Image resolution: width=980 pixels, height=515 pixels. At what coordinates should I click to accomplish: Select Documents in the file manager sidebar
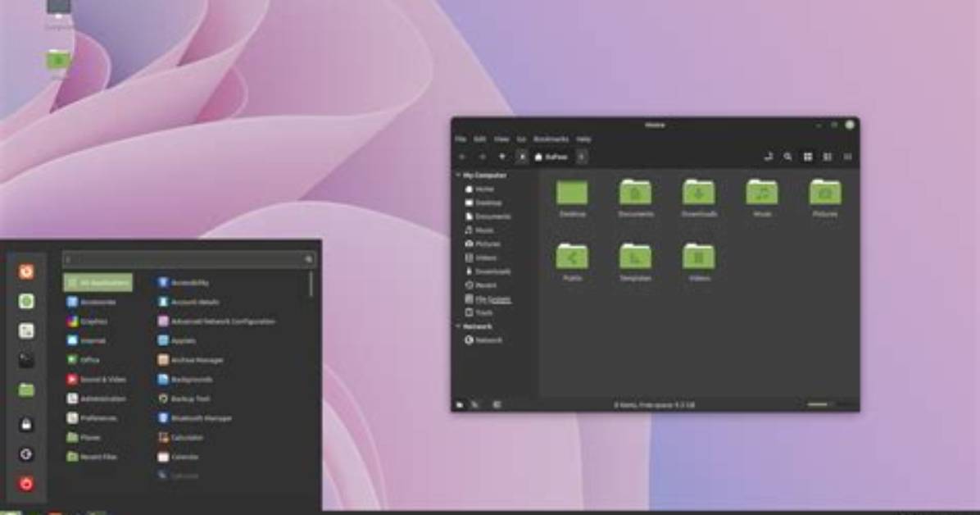pyautogui.click(x=488, y=216)
